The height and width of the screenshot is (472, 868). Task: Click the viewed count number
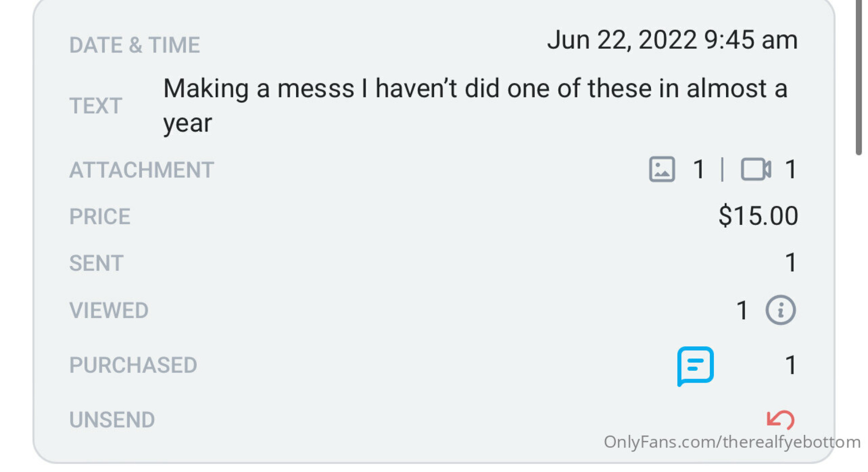pos(742,310)
